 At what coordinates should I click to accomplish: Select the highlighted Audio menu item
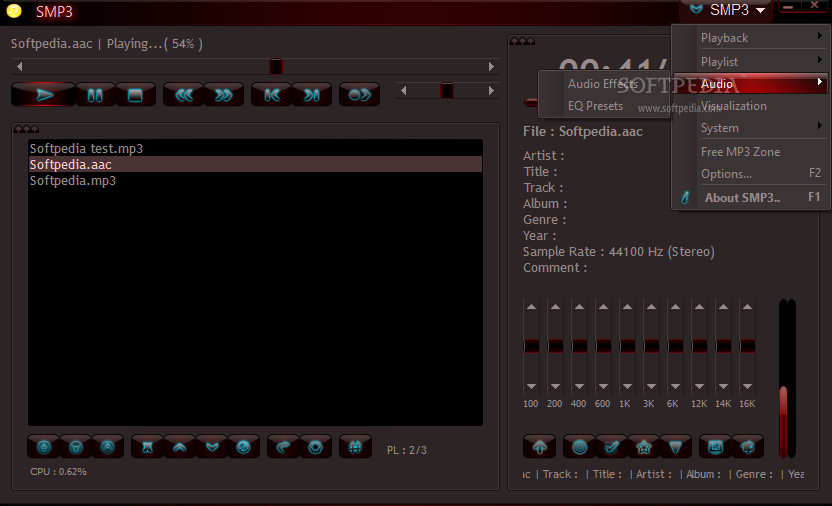pyautogui.click(x=750, y=84)
